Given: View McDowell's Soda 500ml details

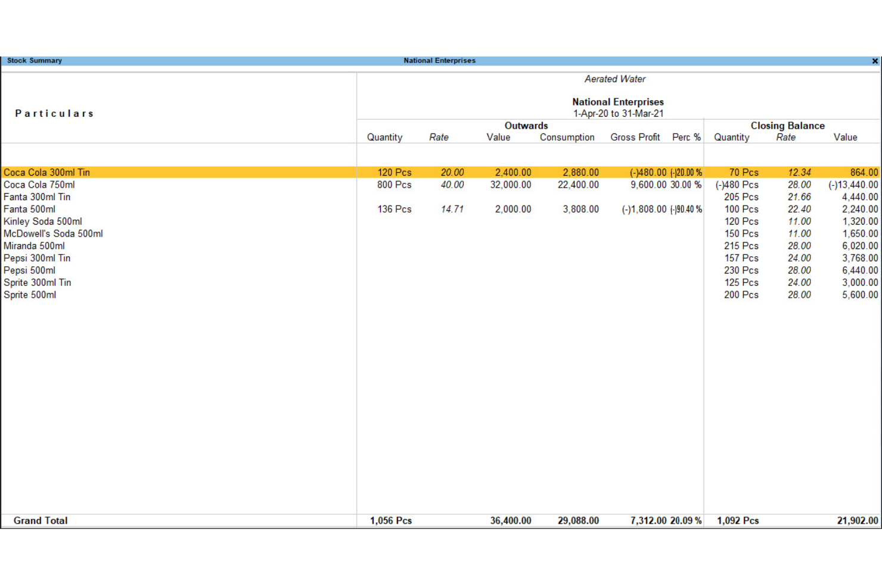Looking at the screenshot, I should 53,234.
